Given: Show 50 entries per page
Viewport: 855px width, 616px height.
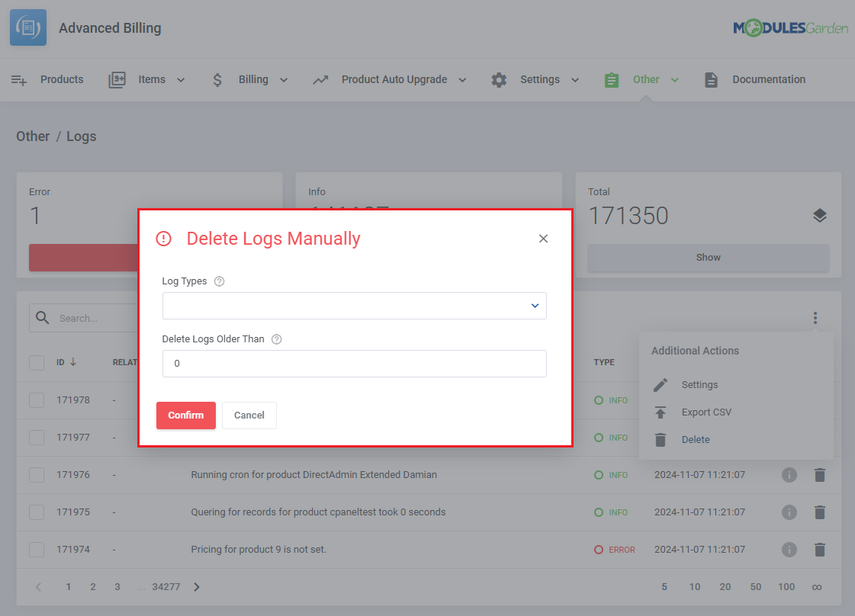Looking at the screenshot, I should click(756, 587).
